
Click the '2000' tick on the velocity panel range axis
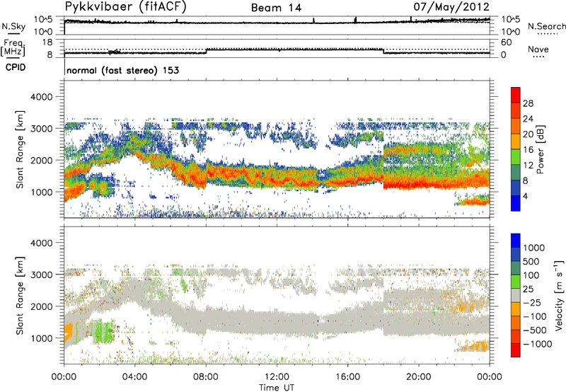click(x=41, y=306)
